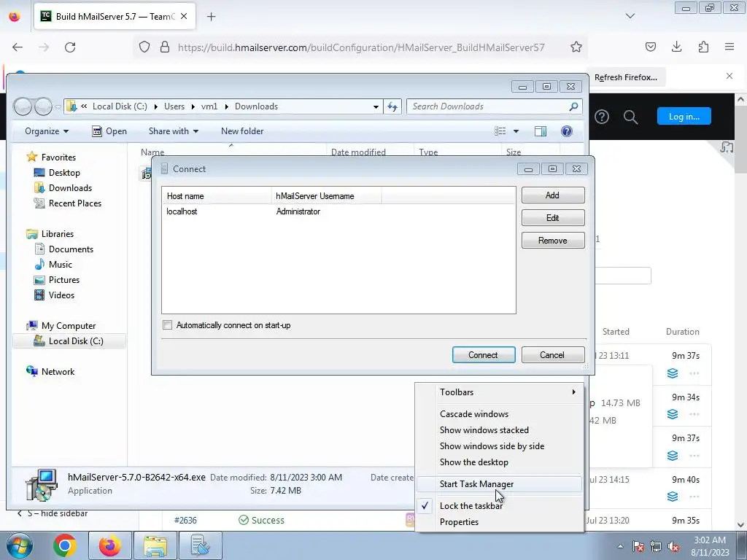Viewport: 747px width, 560px height.
Task: Open the tracking protection shield
Action: tap(144, 47)
